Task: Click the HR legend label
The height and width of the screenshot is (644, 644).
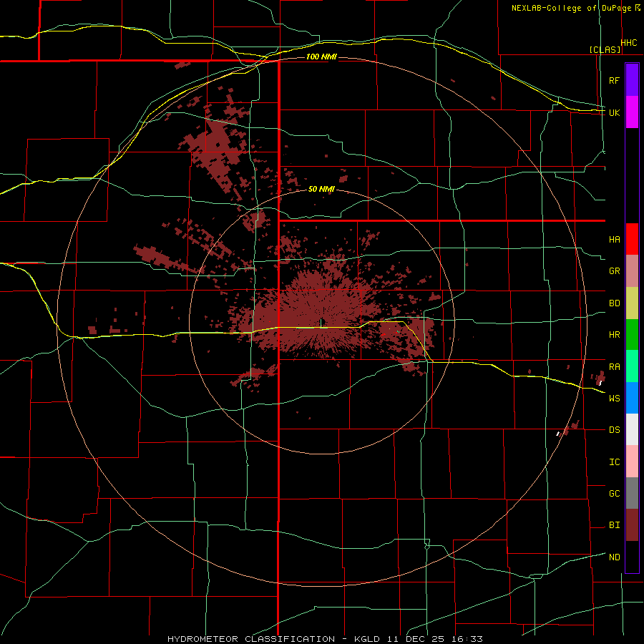Action: [614, 335]
